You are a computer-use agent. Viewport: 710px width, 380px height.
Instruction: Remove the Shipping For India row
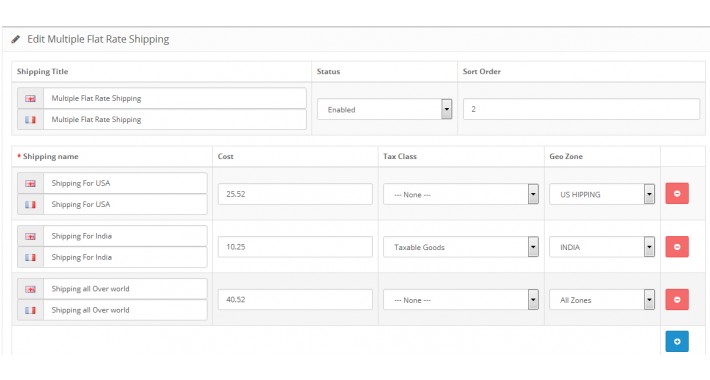pyautogui.click(x=677, y=247)
